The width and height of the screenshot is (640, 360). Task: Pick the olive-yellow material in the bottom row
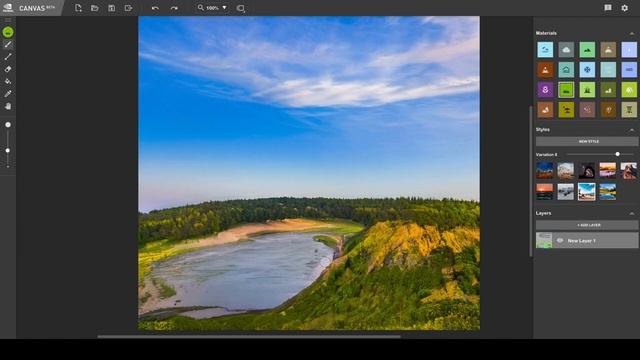(x=566, y=110)
